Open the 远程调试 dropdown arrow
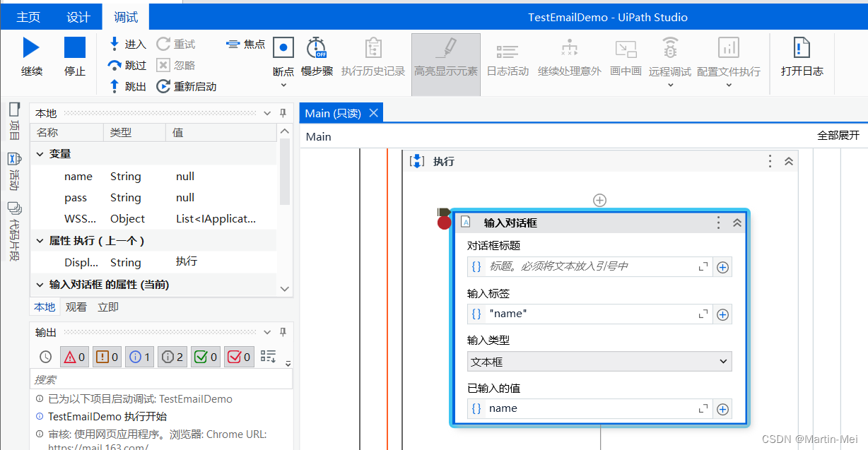The height and width of the screenshot is (450, 868). point(670,85)
